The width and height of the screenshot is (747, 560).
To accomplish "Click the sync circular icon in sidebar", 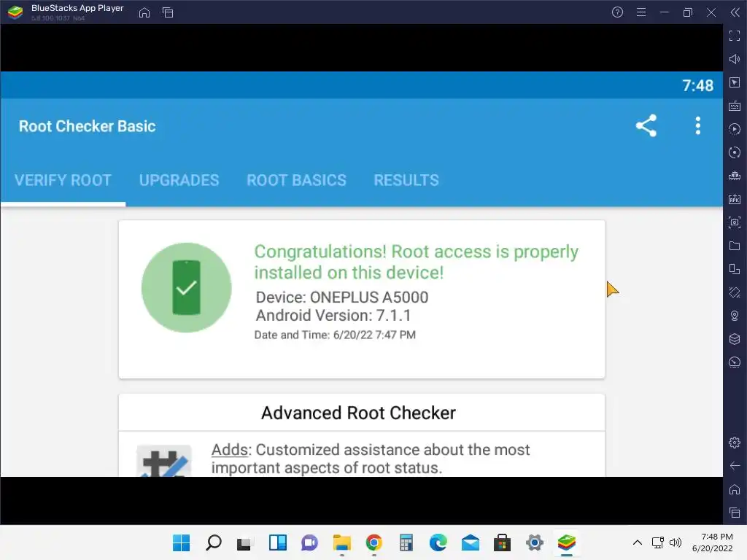I will click(735, 152).
